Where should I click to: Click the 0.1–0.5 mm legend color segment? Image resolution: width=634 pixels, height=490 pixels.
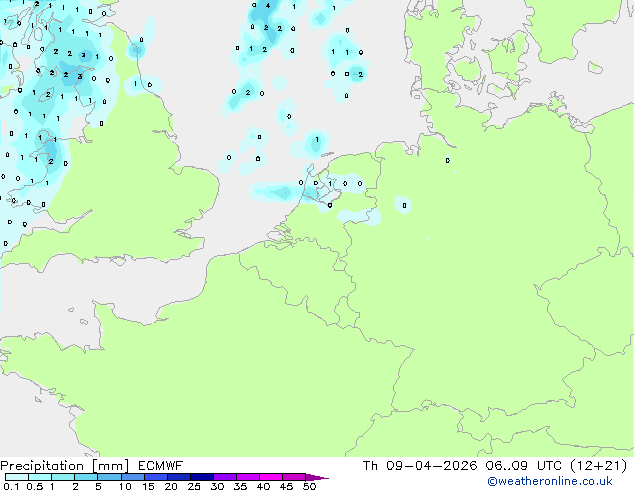17,477
